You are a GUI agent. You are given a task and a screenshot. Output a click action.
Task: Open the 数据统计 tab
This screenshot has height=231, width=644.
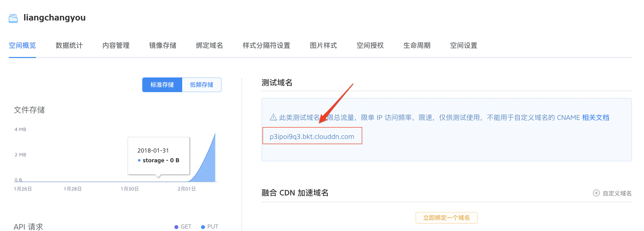pos(69,45)
